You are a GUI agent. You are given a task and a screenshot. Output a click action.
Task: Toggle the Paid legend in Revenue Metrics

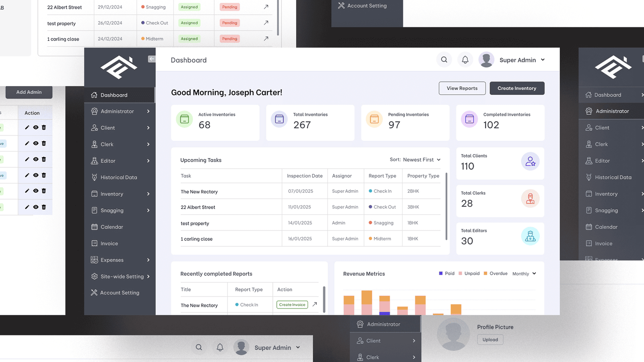coord(446,274)
